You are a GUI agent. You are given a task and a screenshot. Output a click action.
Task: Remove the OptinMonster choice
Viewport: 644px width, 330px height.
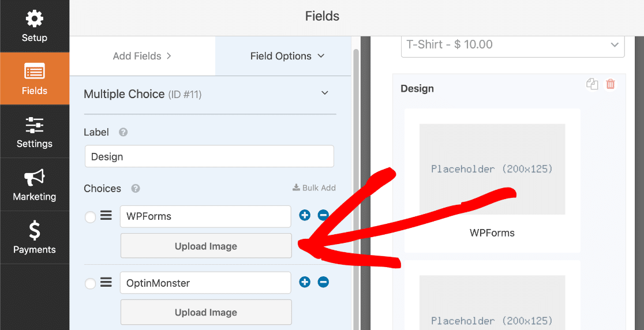pyautogui.click(x=323, y=282)
